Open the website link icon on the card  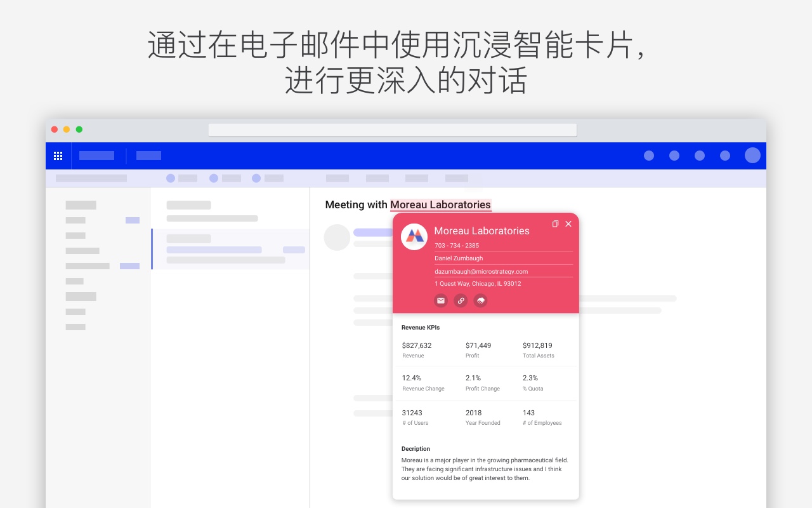461,300
